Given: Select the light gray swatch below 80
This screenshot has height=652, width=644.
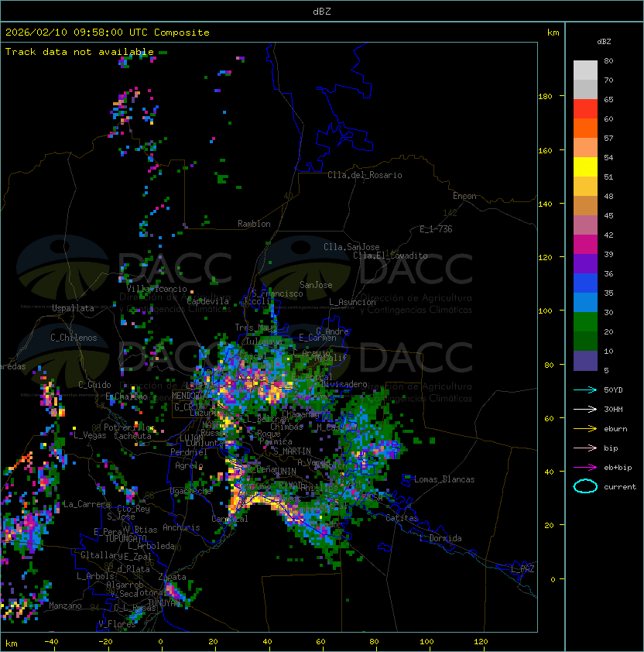Looking at the screenshot, I should pos(585,70).
